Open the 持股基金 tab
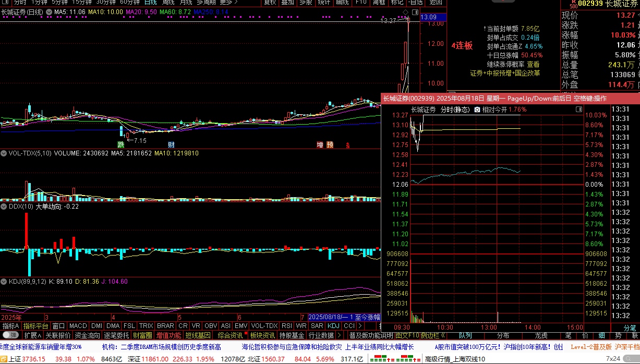The image size is (640, 364). point(292,335)
